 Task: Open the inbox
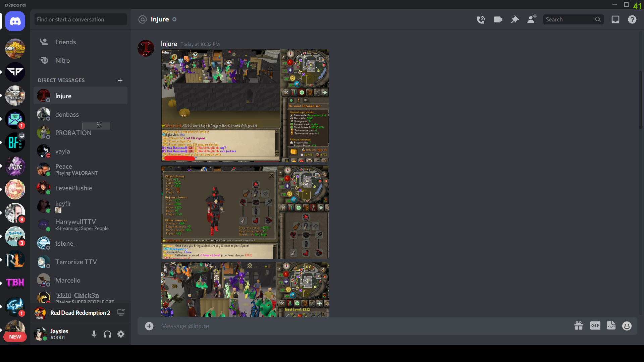615,19
